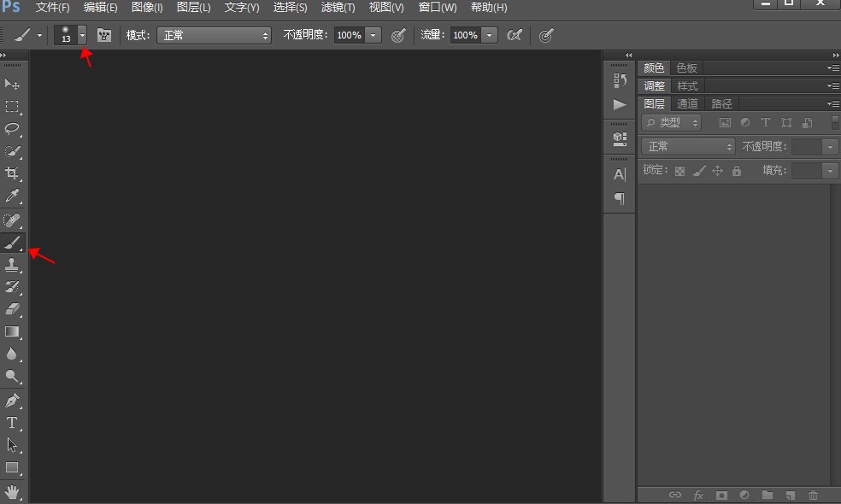This screenshot has width=841, height=504.
Task: Open the 滤镜(T) menu
Action: coord(338,8)
